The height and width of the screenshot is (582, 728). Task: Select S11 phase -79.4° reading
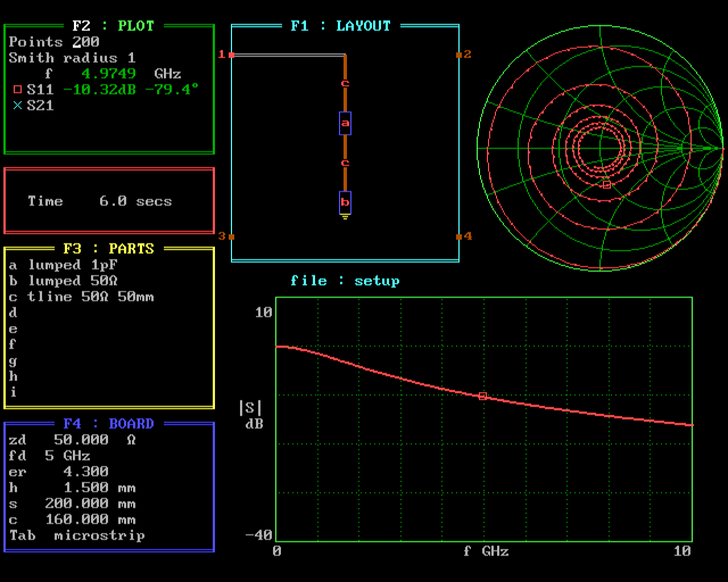coord(172,90)
